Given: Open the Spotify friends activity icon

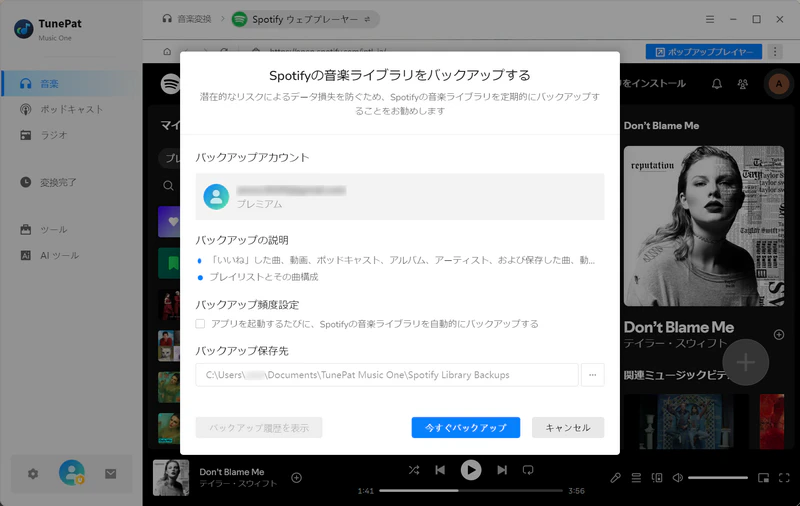Looking at the screenshot, I should 743,84.
